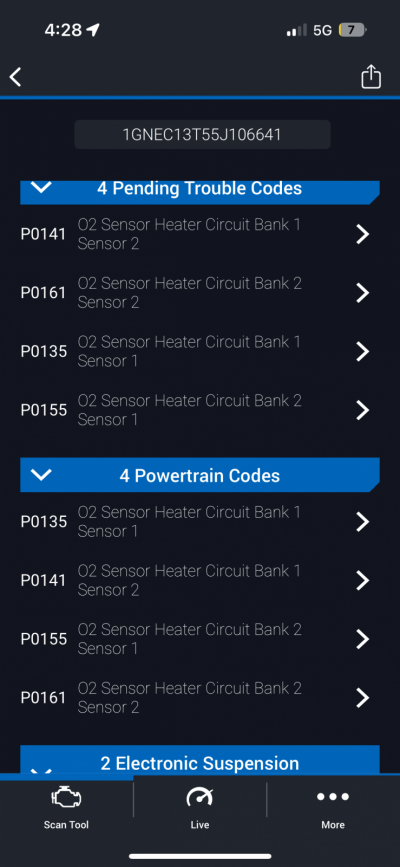Tap the battery indicator in status bar

point(352,30)
